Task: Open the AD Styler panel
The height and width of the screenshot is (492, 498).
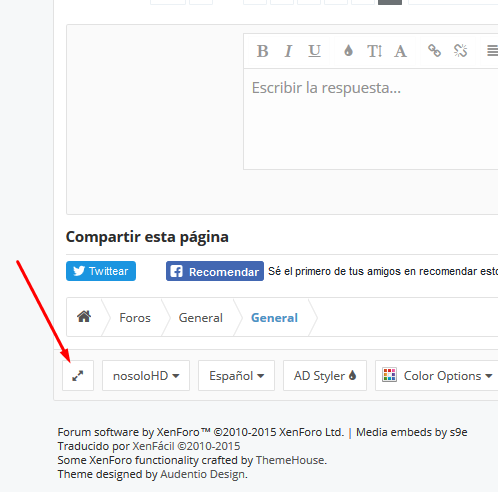Action: click(325, 376)
